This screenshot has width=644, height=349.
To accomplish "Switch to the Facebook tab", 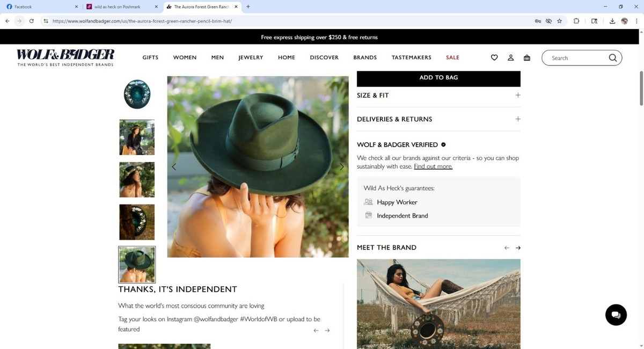I will [x=41, y=6].
